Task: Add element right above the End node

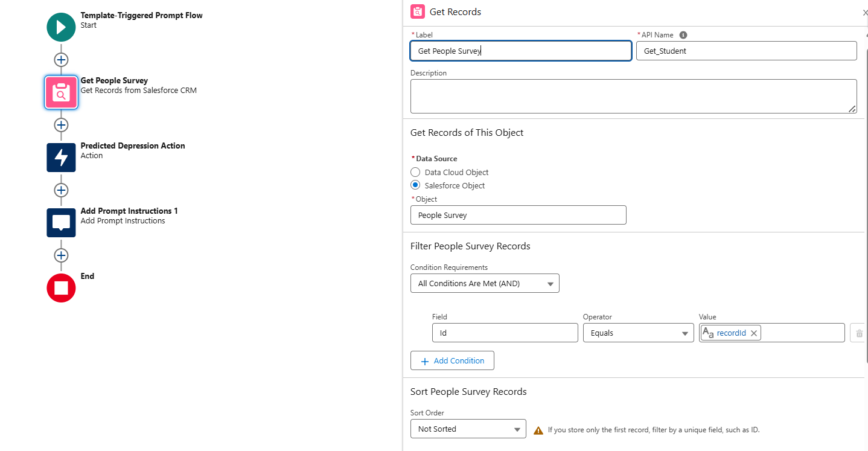Action: (x=61, y=255)
